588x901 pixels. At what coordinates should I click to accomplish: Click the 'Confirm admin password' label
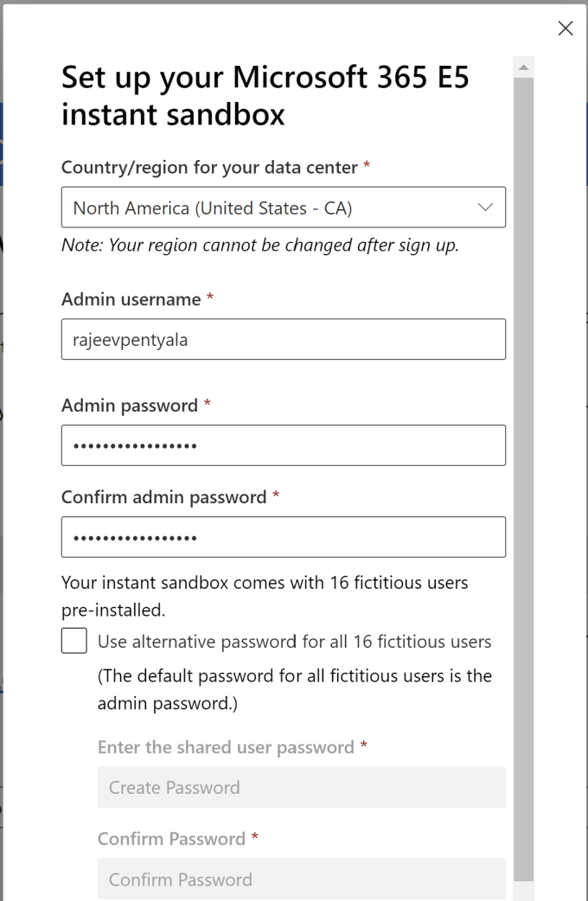163,497
